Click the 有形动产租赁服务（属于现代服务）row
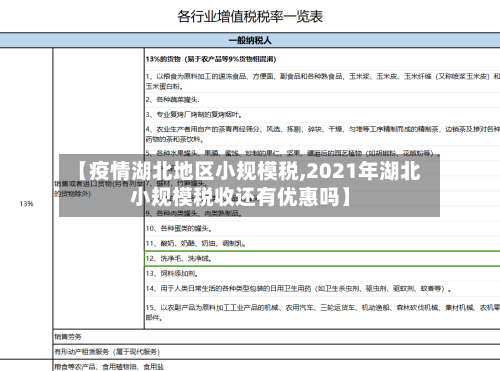The image size is (500, 371). 277,352
